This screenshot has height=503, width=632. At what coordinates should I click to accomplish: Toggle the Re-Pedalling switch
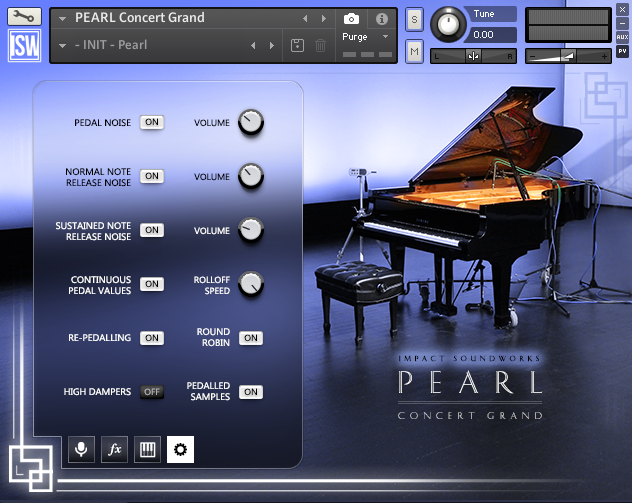click(152, 338)
